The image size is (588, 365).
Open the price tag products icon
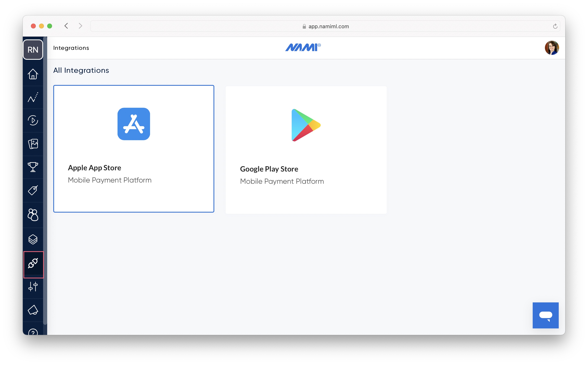tap(33, 190)
